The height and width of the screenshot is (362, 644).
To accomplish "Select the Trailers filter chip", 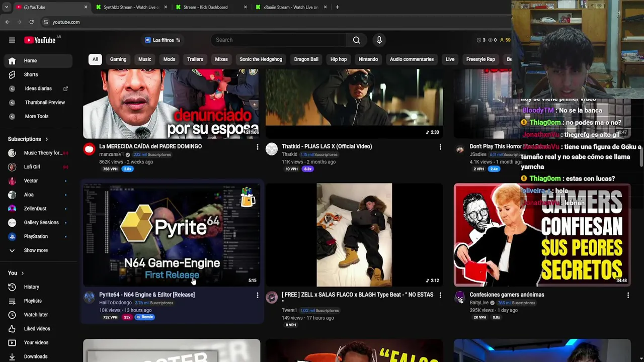I will 195,59.
